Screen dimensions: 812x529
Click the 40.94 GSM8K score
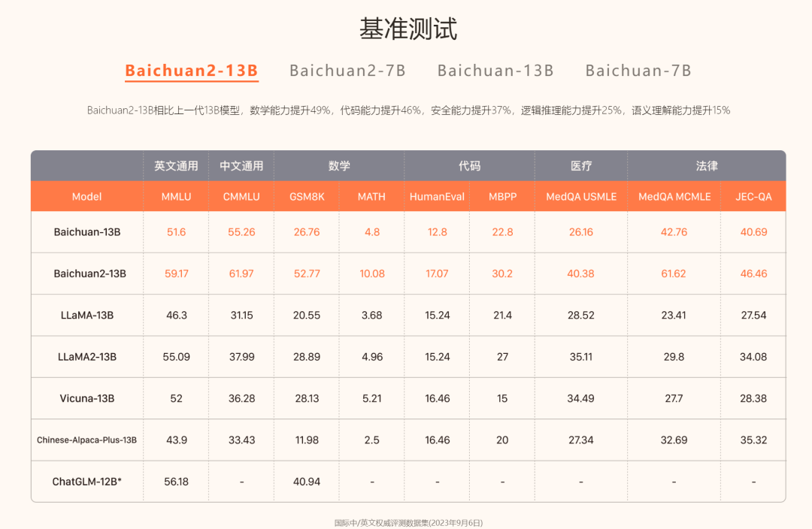307,482
